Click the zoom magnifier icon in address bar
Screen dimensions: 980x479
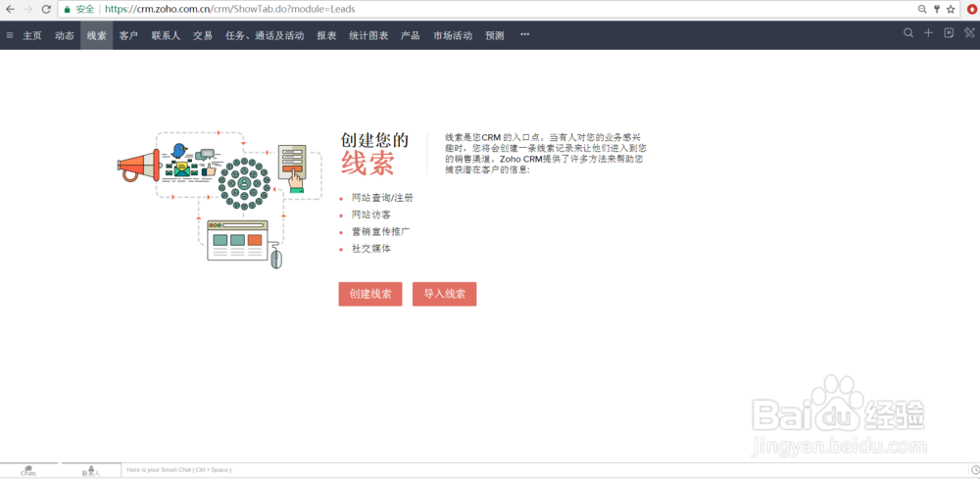click(x=922, y=10)
